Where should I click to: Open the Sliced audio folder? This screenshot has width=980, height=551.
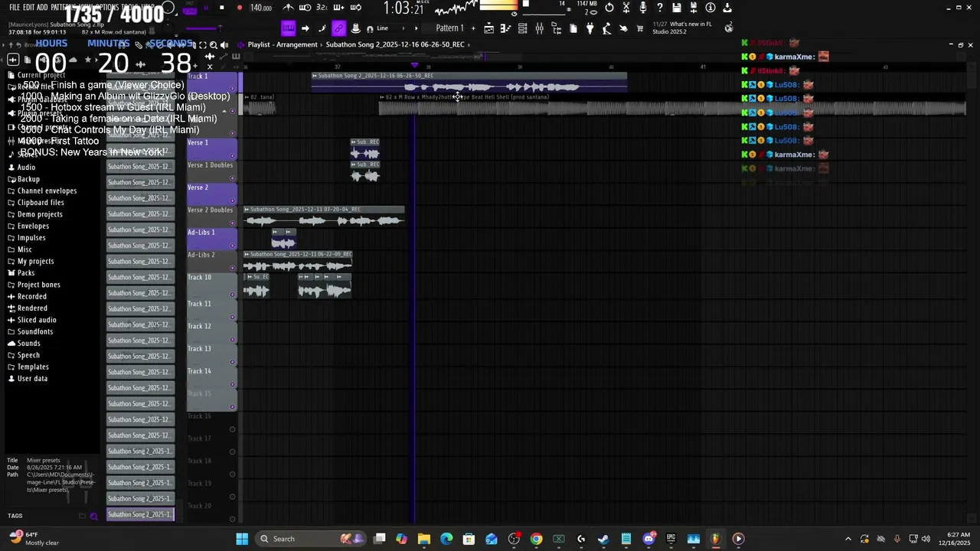point(37,320)
